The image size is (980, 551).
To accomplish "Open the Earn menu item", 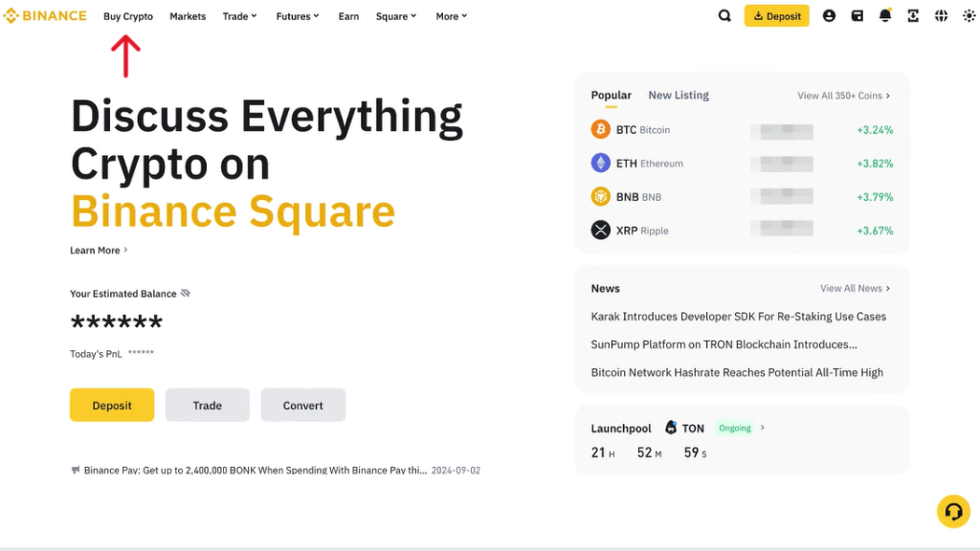I will tap(348, 16).
